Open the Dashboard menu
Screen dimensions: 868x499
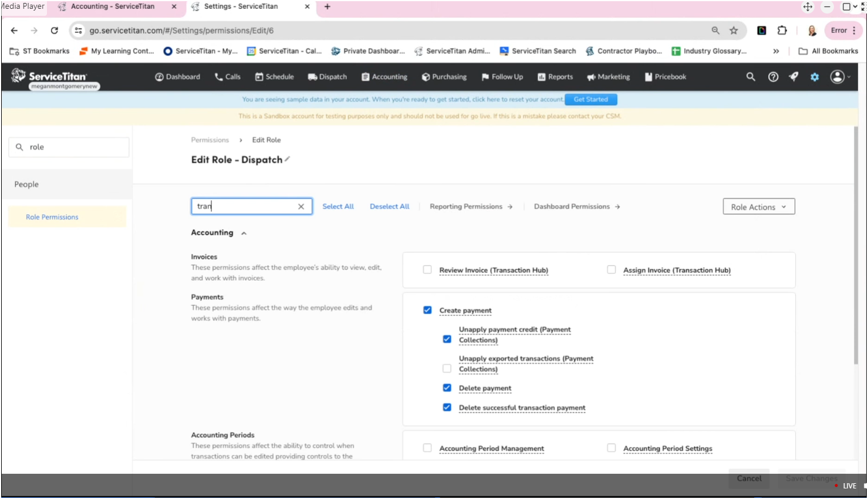pos(177,77)
